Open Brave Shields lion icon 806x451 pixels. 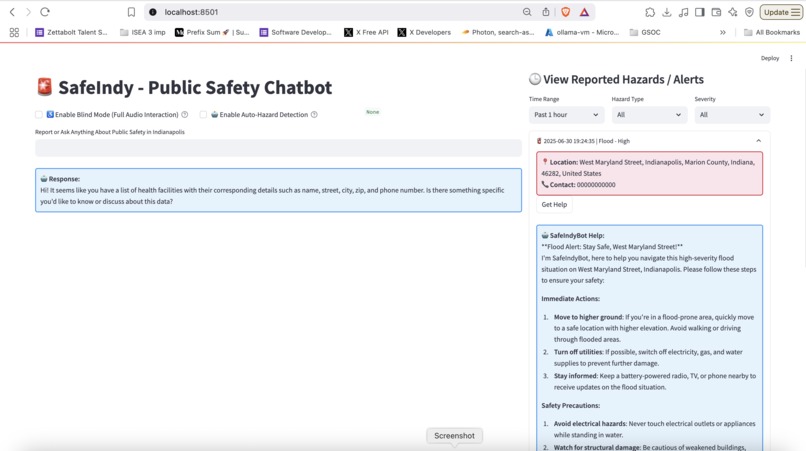click(x=565, y=12)
